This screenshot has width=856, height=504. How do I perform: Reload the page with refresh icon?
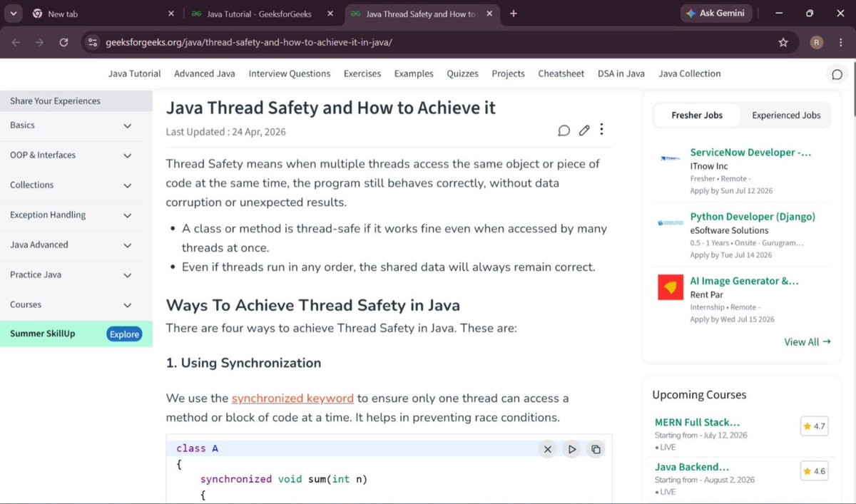(63, 43)
